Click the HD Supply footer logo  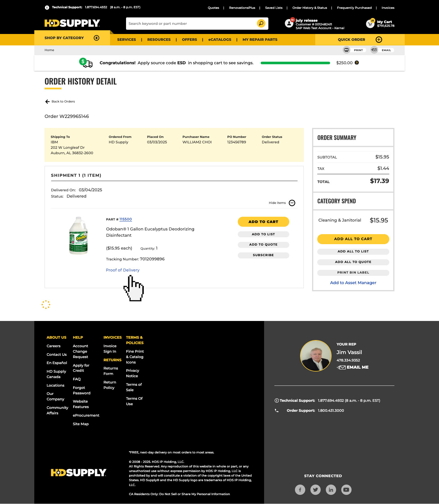79,473
